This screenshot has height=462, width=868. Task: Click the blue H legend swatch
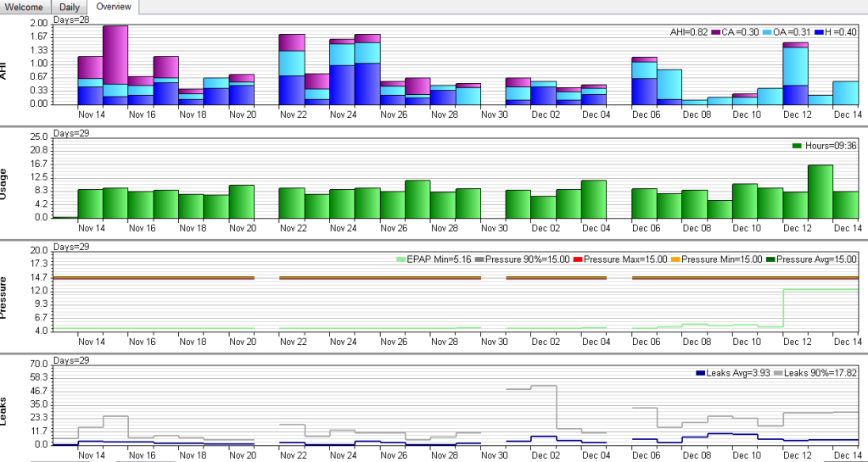(819, 32)
